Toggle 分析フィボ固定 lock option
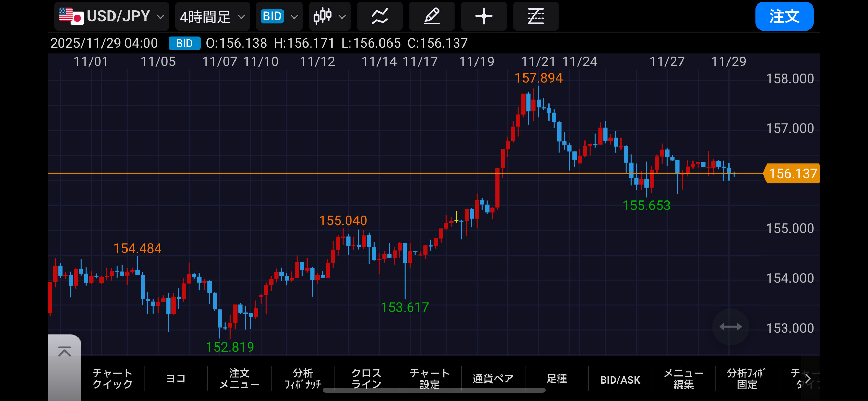 (747, 378)
